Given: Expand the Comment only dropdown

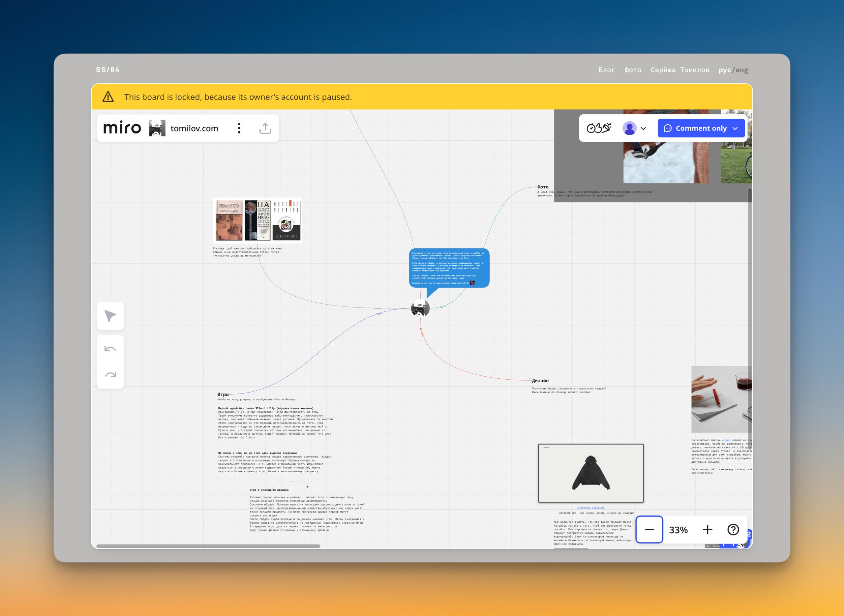Looking at the screenshot, I should click(x=701, y=128).
